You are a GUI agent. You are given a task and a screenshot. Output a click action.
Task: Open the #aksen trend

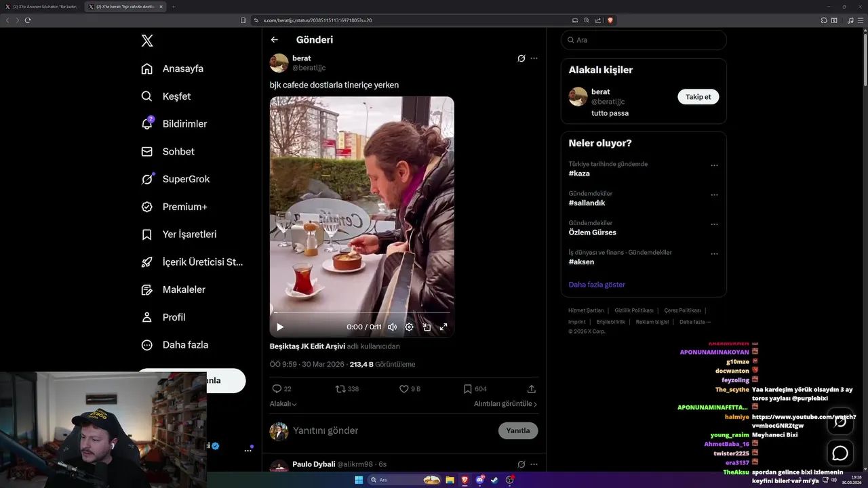(581, 262)
